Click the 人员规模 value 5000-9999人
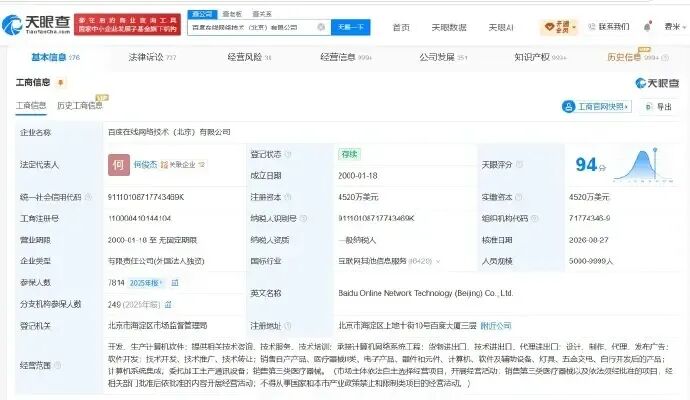690x400 pixels. point(591,261)
